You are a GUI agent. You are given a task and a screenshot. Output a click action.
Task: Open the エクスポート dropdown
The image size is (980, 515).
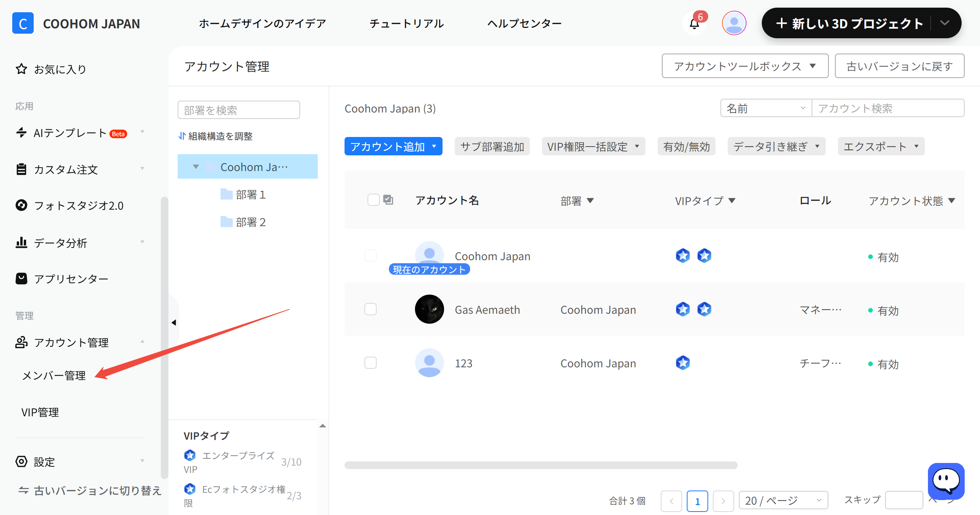click(x=881, y=146)
